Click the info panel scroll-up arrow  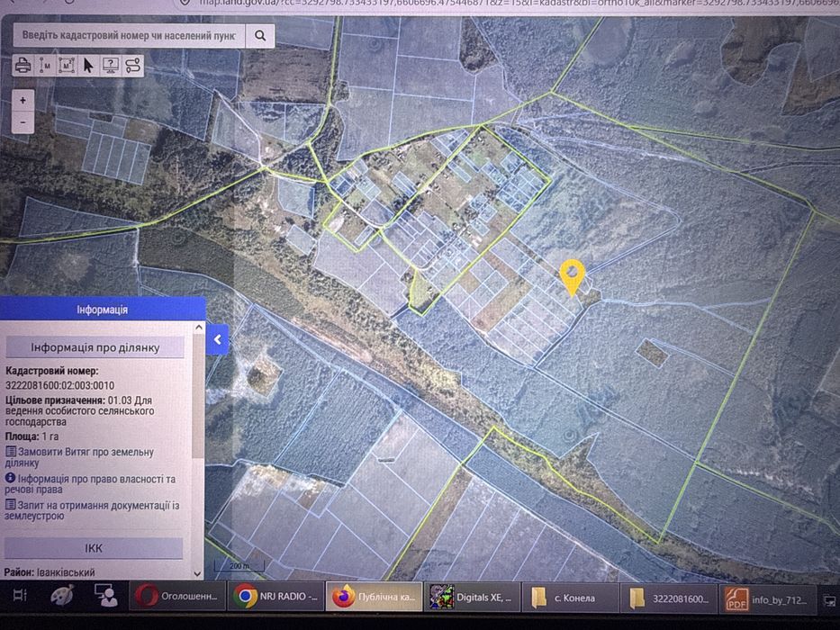pyautogui.click(x=199, y=327)
